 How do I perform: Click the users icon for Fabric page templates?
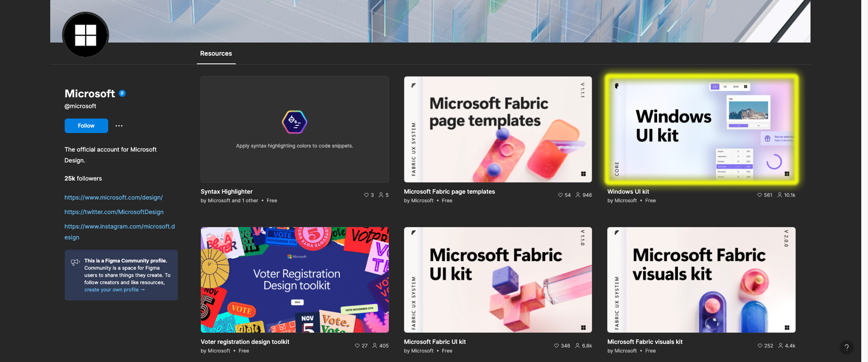coord(578,195)
